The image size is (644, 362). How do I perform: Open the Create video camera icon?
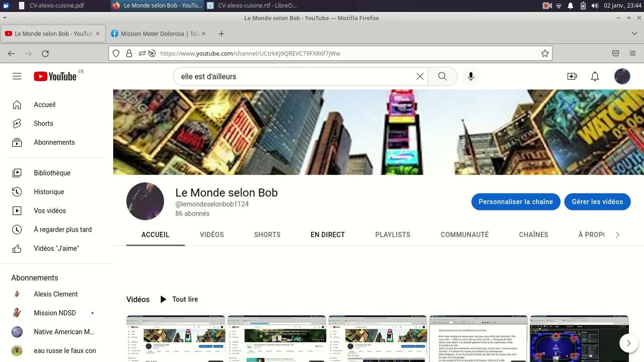tap(572, 76)
